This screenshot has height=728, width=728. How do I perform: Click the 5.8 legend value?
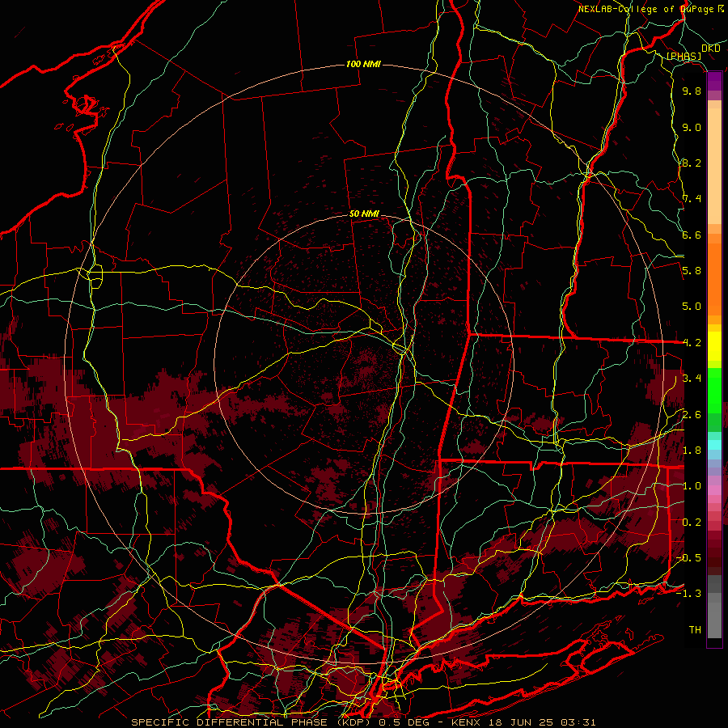click(692, 271)
